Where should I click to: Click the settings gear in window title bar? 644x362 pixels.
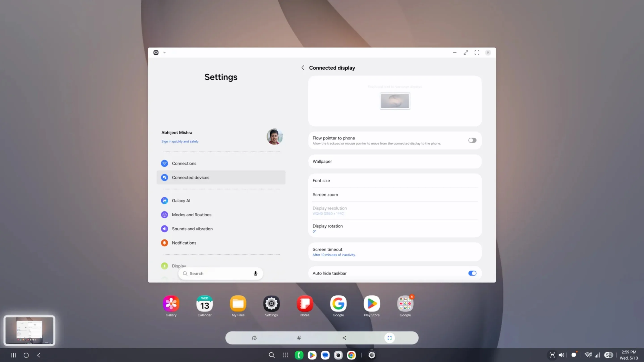pyautogui.click(x=156, y=53)
